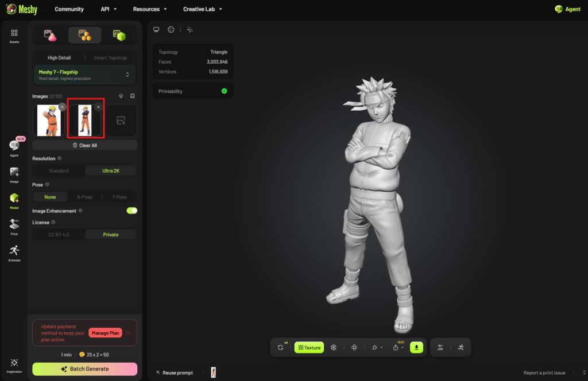Expand the API menu
588x381 pixels.
tap(109, 9)
